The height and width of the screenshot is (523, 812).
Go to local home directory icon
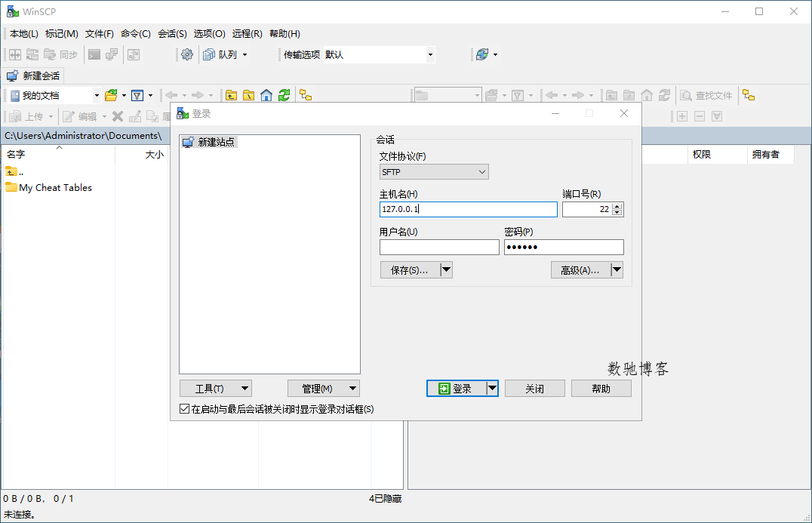click(266, 95)
